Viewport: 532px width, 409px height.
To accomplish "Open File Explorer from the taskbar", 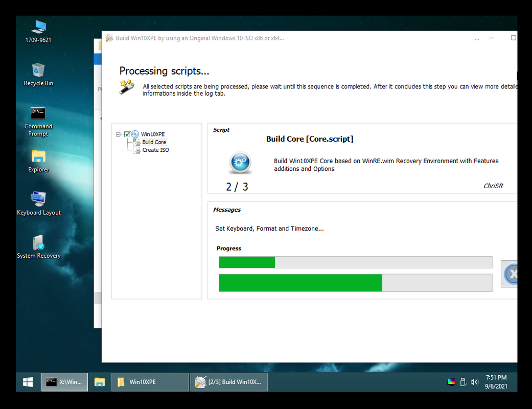I will (100, 382).
